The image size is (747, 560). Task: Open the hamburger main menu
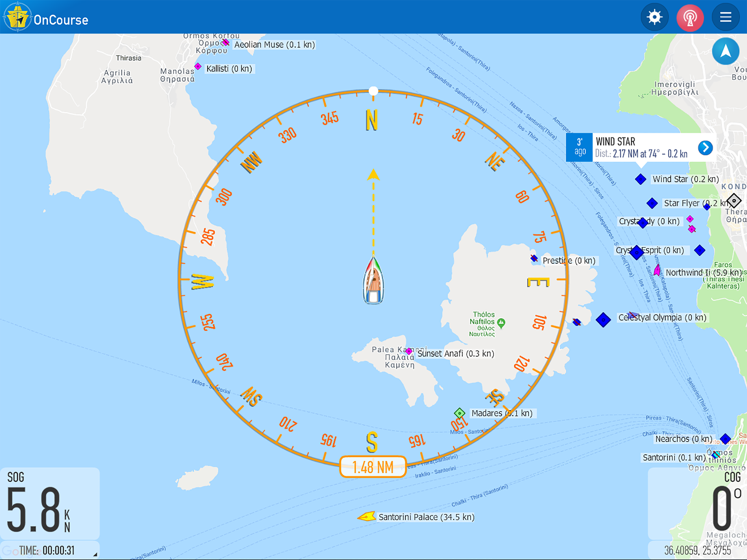tap(725, 17)
